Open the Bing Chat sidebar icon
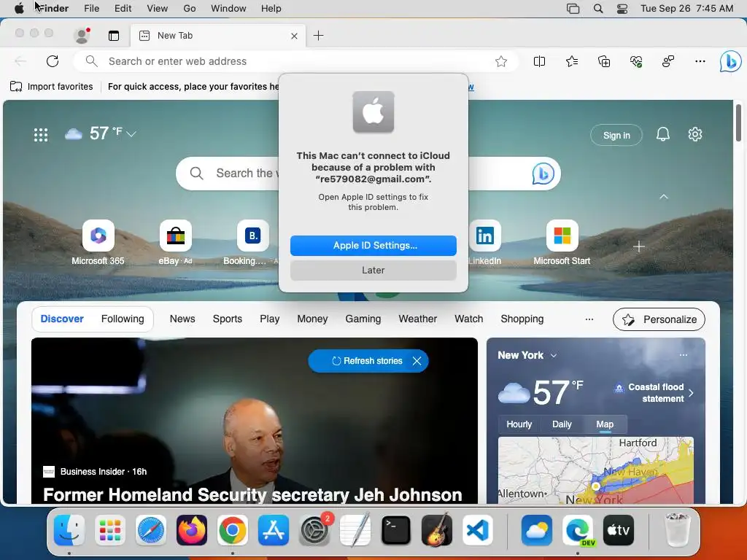Viewport: 747px width, 560px height. point(730,61)
